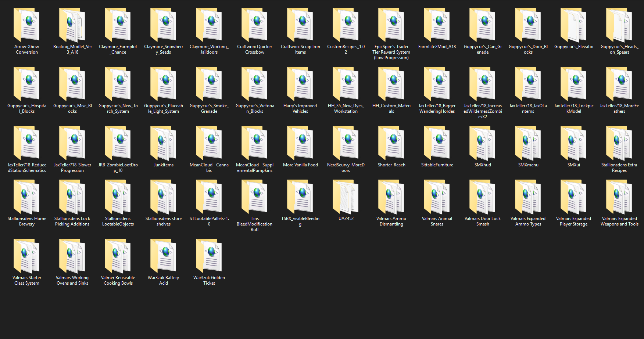
Task: Select the More Vanilla Food folder icon
Action: [300, 143]
